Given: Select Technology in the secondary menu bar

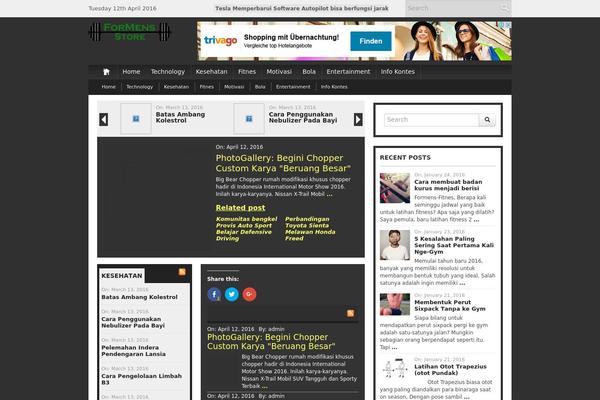Looking at the screenshot, I should coord(140,87).
